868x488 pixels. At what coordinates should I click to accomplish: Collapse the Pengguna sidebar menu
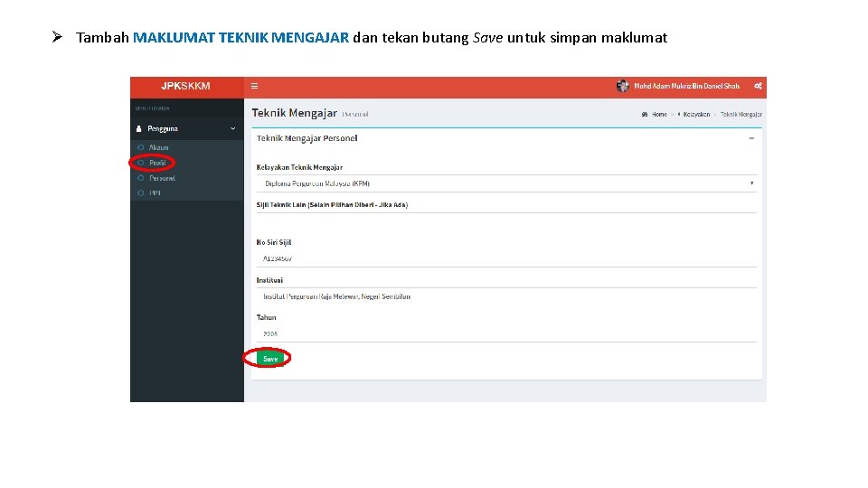point(233,128)
